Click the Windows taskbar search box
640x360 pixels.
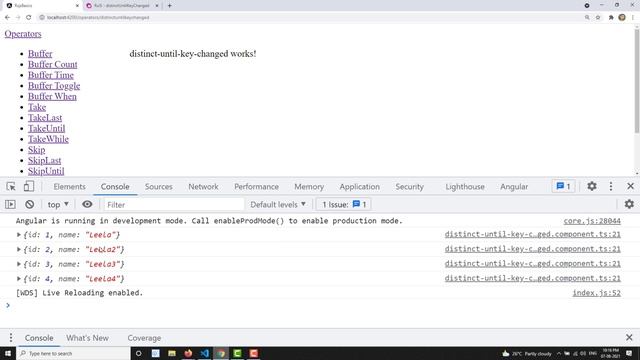tap(74, 353)
